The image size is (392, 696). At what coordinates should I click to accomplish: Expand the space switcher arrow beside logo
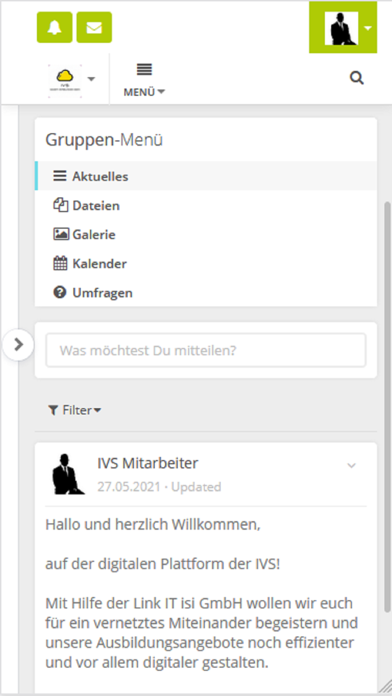pyautogui.click(x=91, y=79)
